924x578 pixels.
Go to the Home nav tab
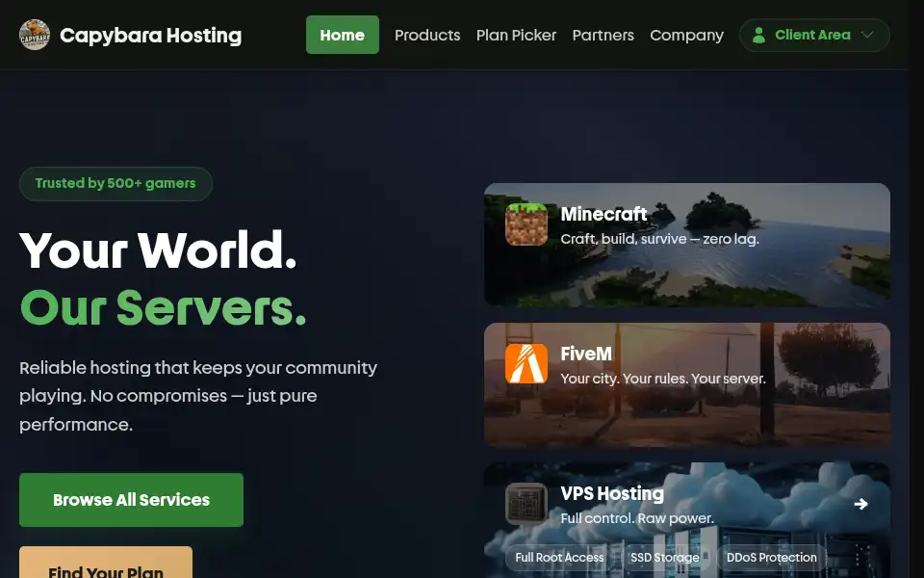[343, 35]
